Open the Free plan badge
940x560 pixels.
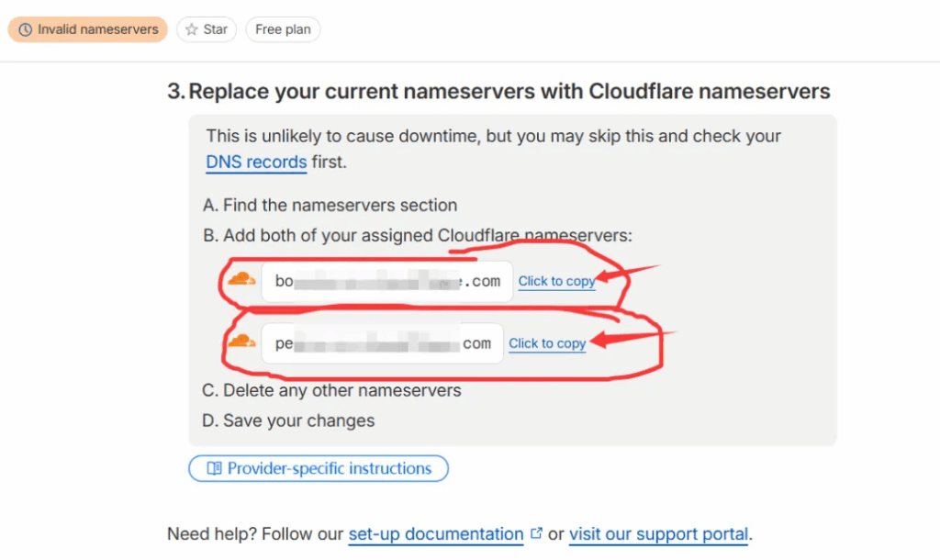pos(283,29)
